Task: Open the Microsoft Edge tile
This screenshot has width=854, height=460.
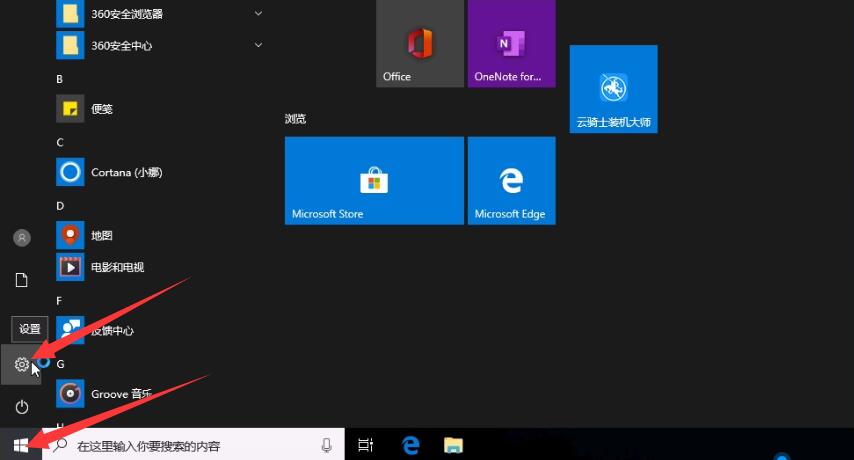Action: (511, 180)
